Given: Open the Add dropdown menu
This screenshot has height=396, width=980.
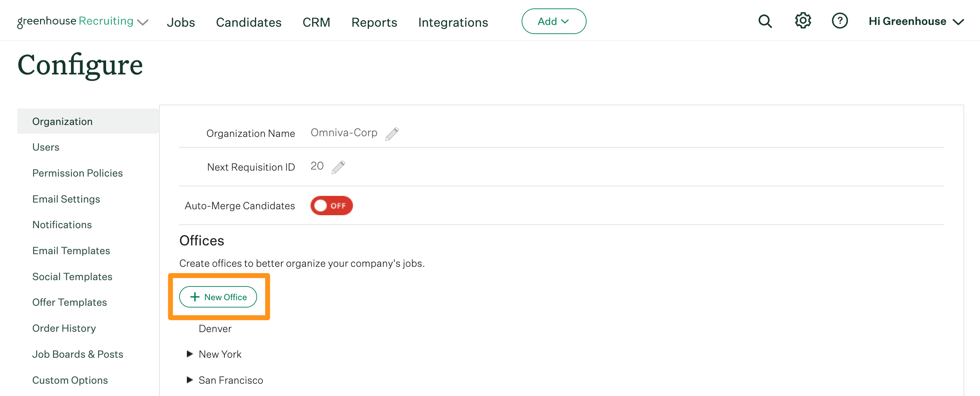Looking at the screenshot, I should (554, 21).
